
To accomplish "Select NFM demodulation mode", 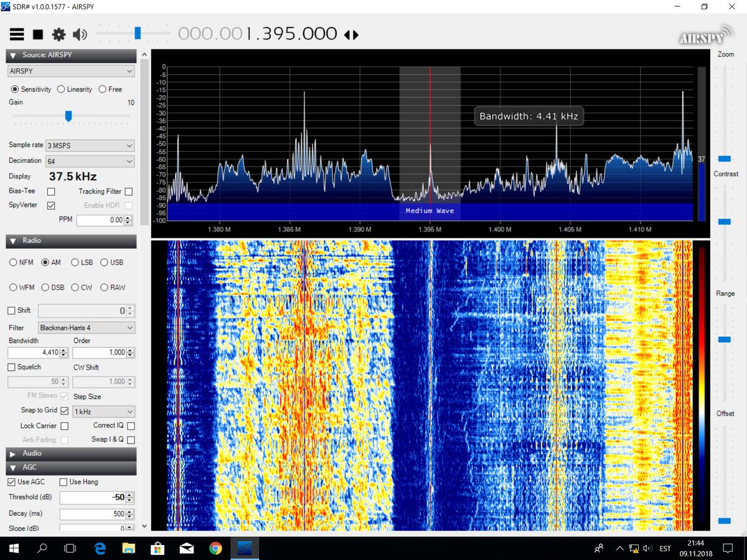I will click(x=13, y=263).
